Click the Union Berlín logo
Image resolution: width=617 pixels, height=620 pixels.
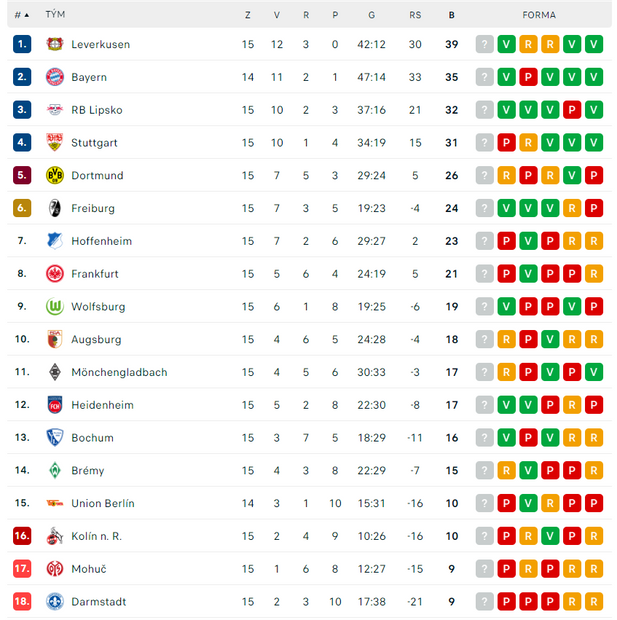coord(55,504)
